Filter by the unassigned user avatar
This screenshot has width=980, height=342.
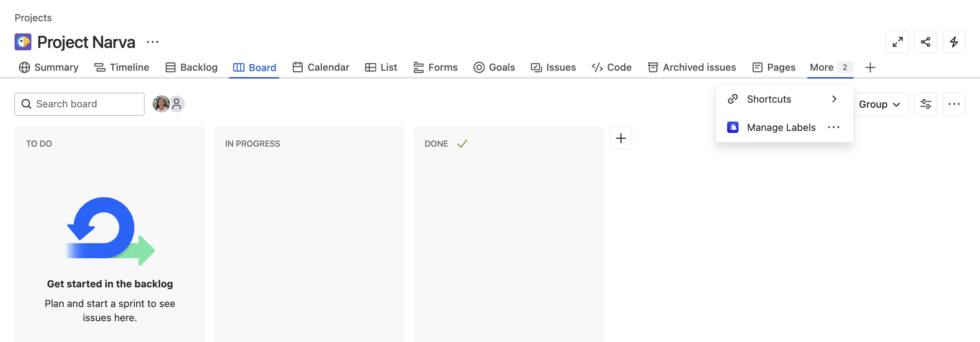point(177,104)
